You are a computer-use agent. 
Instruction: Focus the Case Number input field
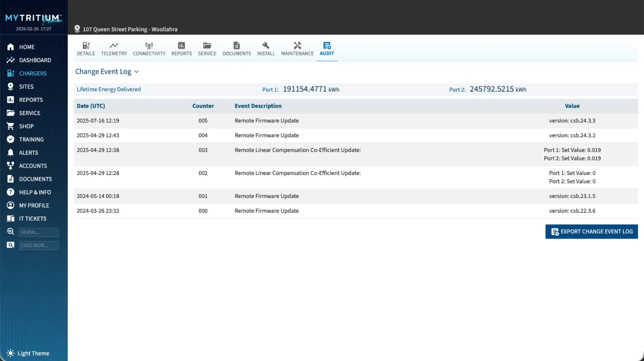click(x=39, y=245)
